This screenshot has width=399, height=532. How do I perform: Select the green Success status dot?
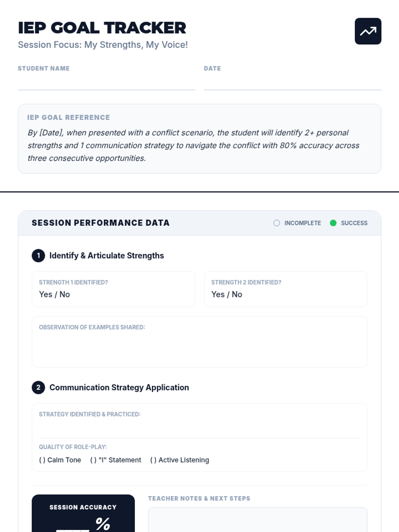tap(333, 223)
